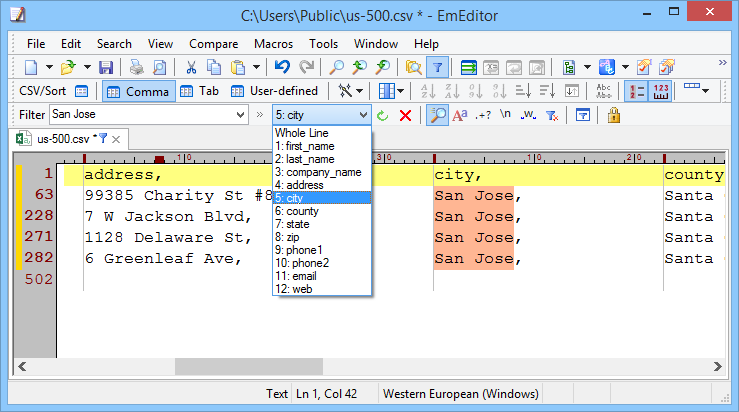Click the scroll left arrow
Image resolution: width=739 pixels, height=412 pixels.
(22, 366)
